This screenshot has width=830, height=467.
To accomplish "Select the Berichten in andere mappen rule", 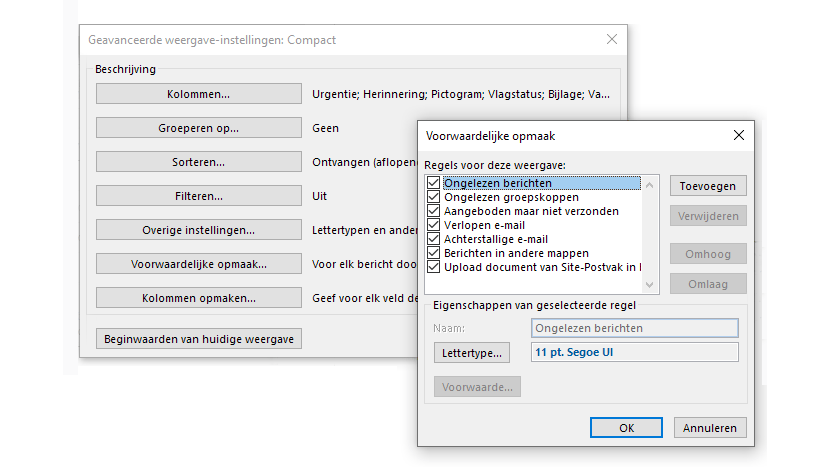I will tap(516, 253).
